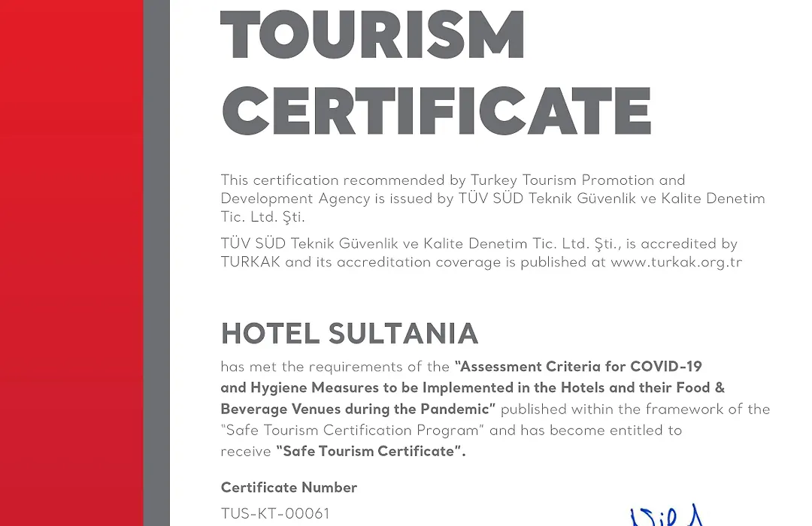Click the words "has met the requirements"
Viewport: 812px width, 526px height.
click(x=311, y=367)
